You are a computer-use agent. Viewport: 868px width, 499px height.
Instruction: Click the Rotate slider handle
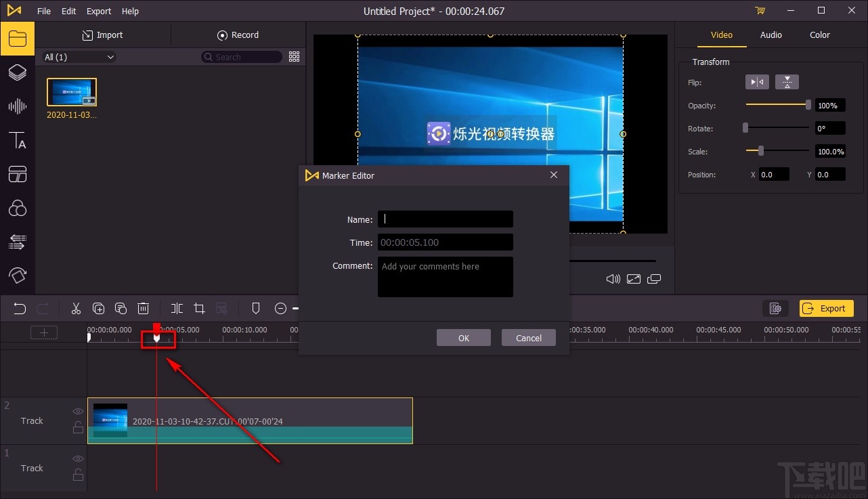pyautogui.click(x=745, y=127)
